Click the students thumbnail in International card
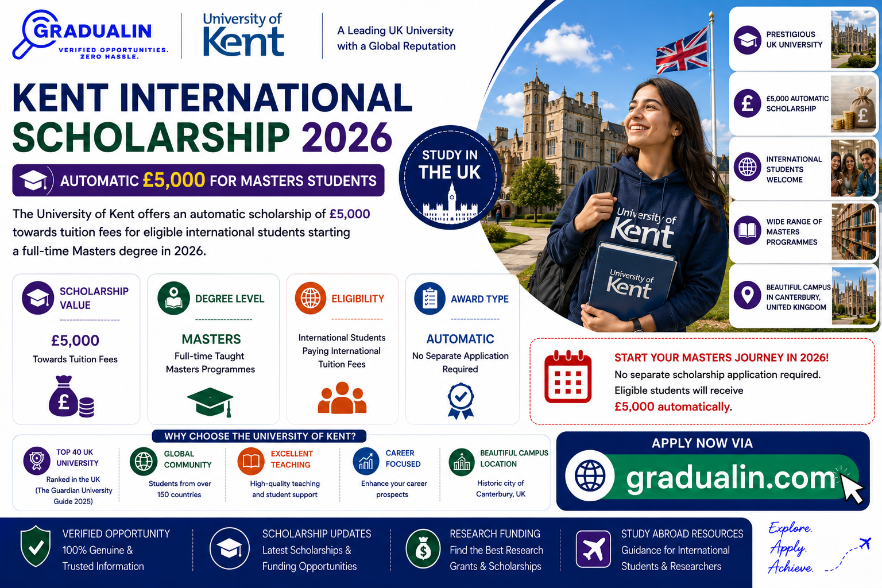Image resolution: width=882 pixels, height=588 pixels. (854, 168)
